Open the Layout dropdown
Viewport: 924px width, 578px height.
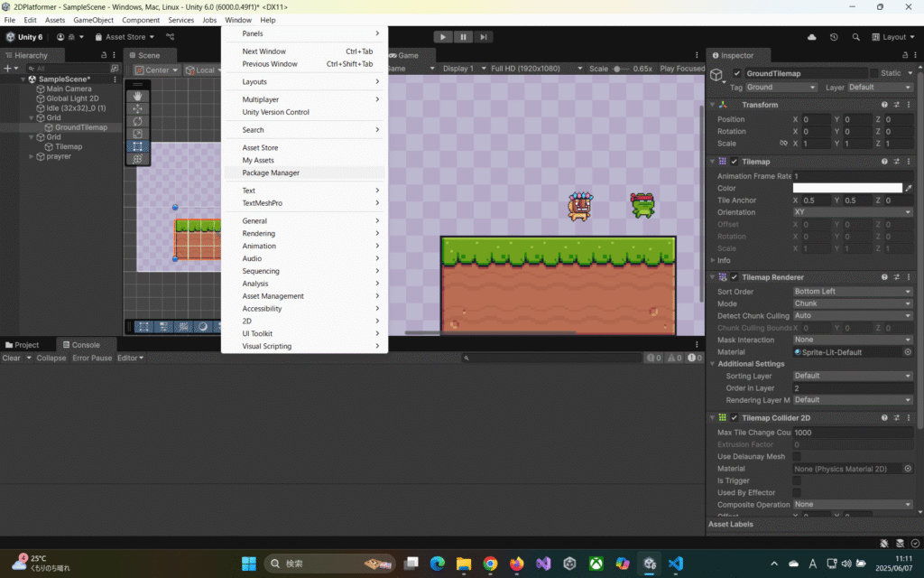tap(892, 36)
